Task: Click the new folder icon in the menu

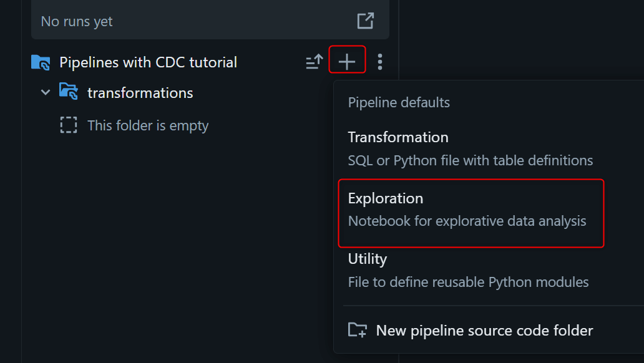Action: click(x=358, y=330)
